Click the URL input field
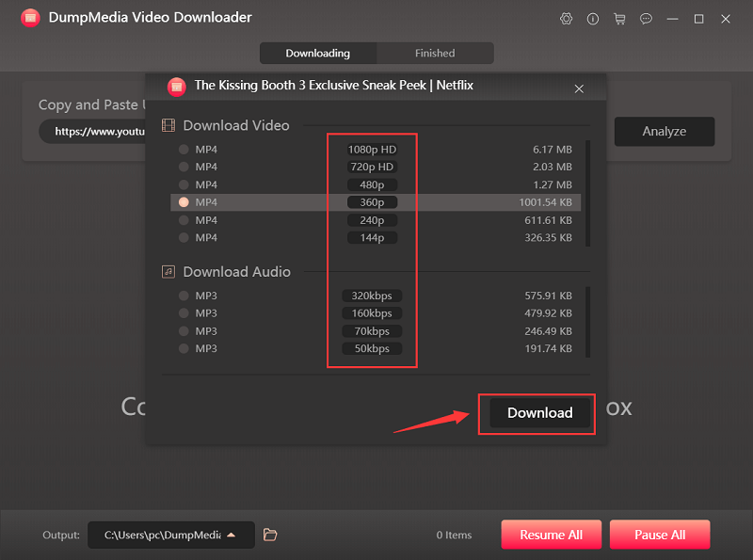753x560 pixels. (x=92, y=131)
